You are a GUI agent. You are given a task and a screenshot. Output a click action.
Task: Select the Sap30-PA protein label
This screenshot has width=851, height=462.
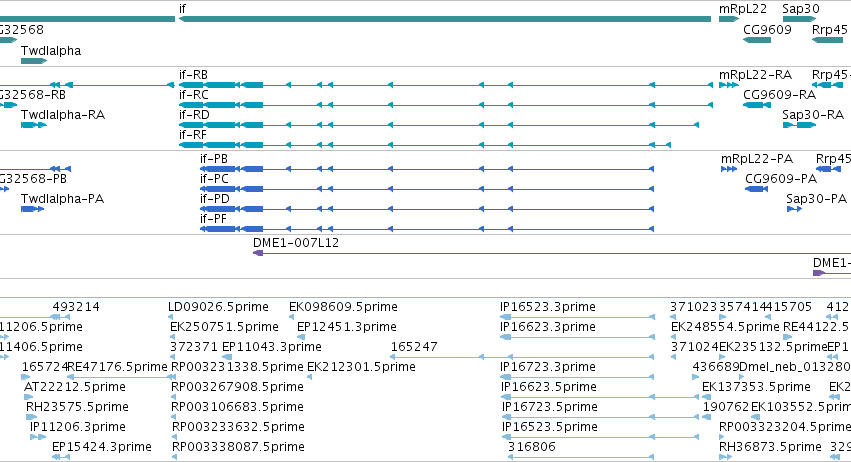click(x=816, y=199)
